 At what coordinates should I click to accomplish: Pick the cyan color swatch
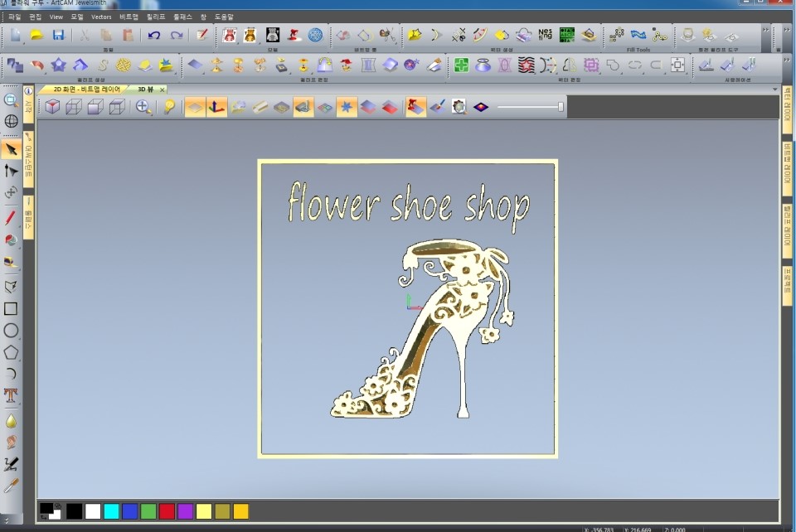coord(111,510)
